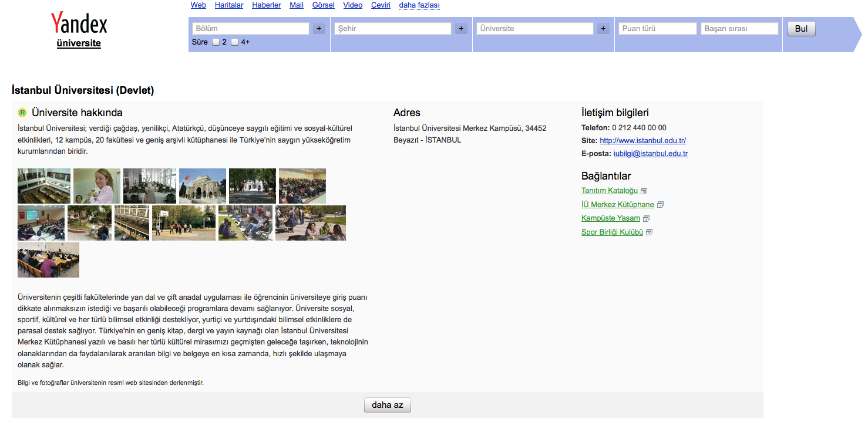Image resolution: width=868 pixels, height=426 pixels.
Task: Open the students at outdoor table photo
Action: (311, 223)
